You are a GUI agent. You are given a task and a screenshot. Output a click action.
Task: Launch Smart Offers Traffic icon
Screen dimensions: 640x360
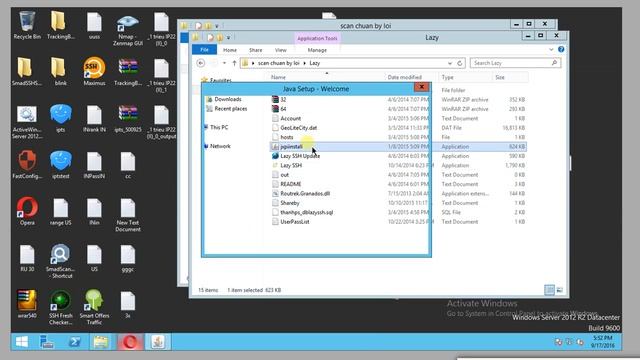click(x=94, y=307)
